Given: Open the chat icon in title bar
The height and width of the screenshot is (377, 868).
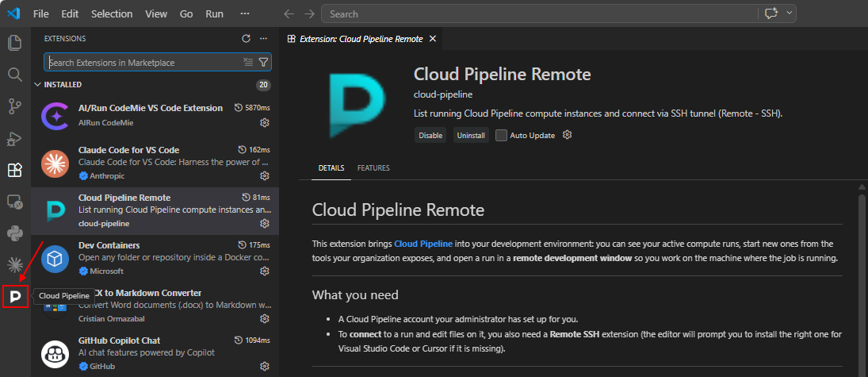Looking at the screenshot, I should [771, 13].
